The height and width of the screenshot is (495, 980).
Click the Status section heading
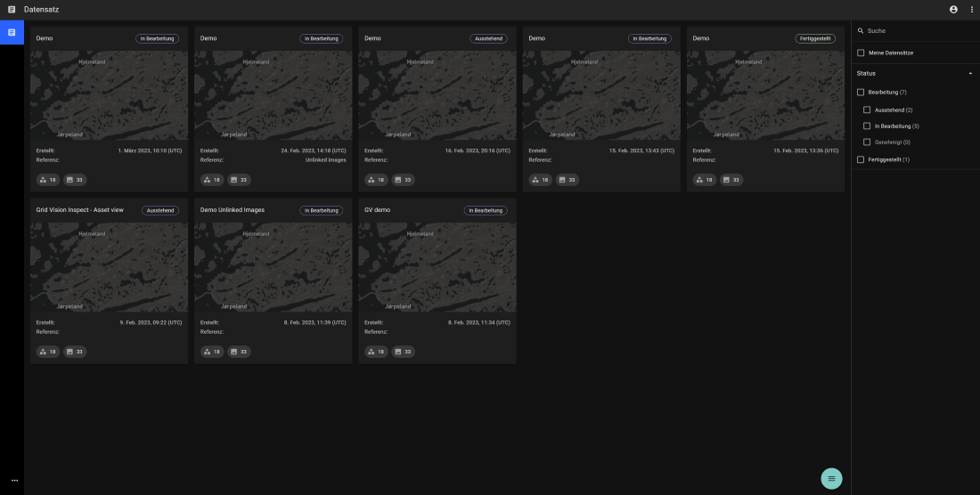866,74
